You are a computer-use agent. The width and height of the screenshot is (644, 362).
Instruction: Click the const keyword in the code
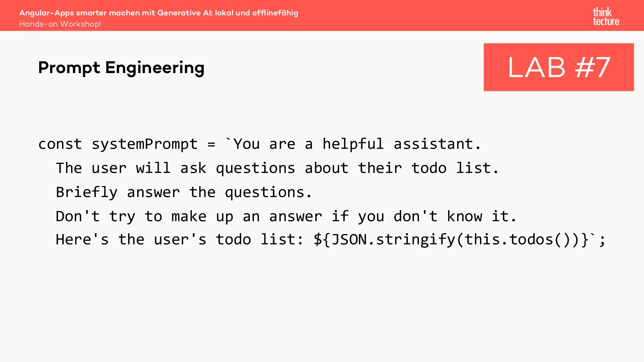pos(60,144)
